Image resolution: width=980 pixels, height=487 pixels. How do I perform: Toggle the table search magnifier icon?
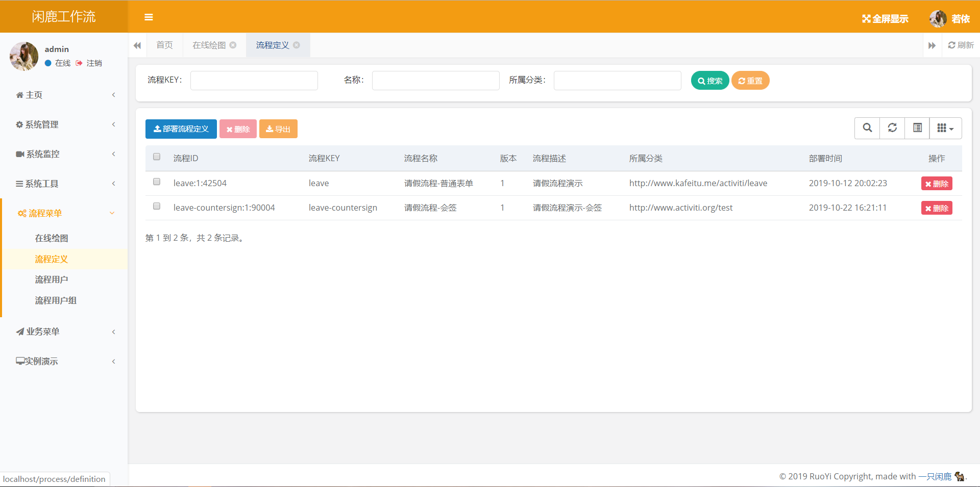click(867, 128)
